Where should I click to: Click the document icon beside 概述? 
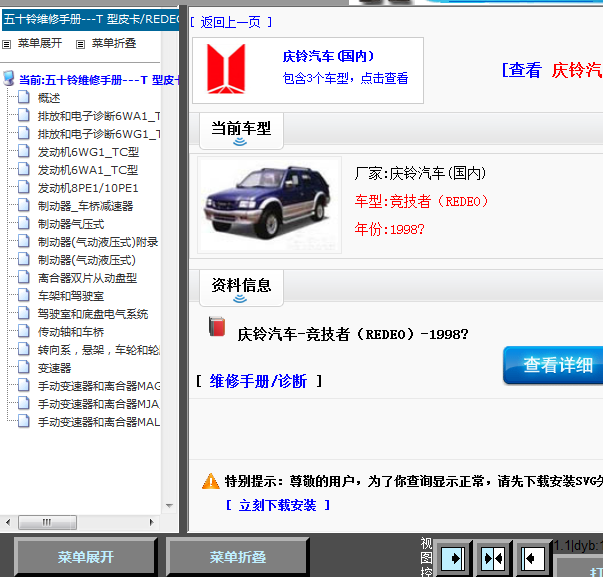(x=24, y=97)
